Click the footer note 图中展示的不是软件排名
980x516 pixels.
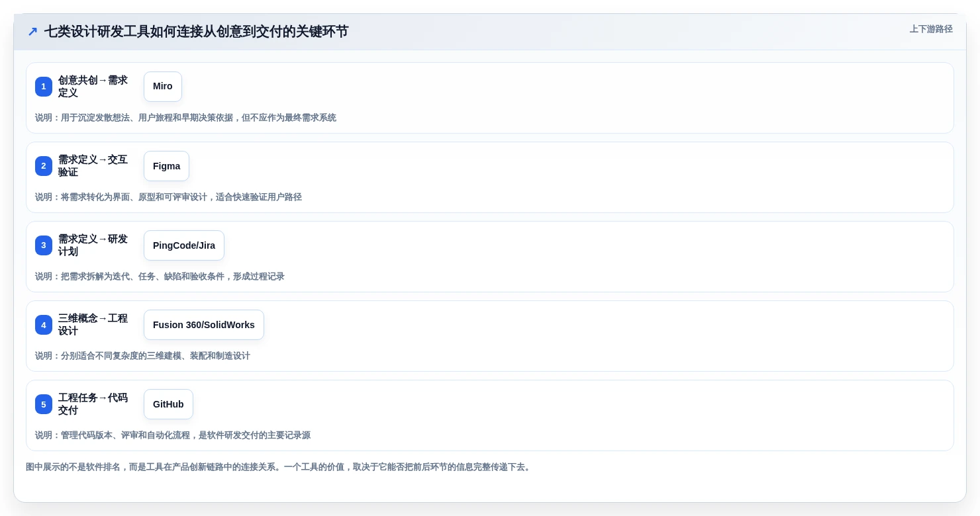click(x=279, y=467)
